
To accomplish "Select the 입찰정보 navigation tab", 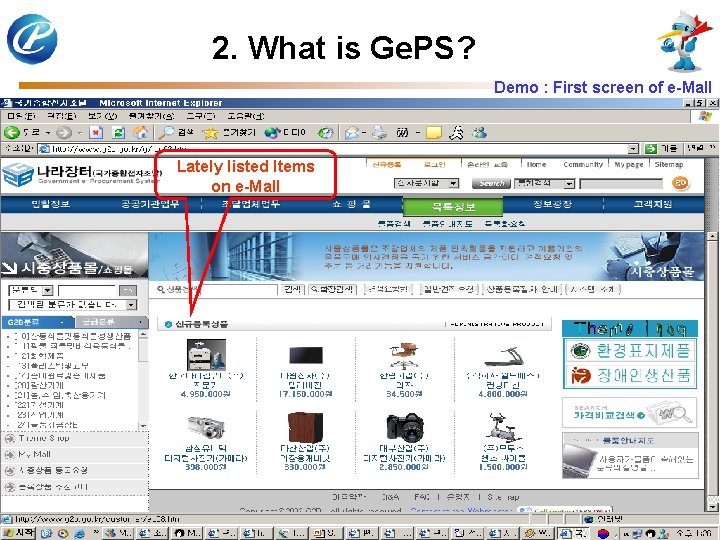I will pyautogui.click(x=51, y=204).
